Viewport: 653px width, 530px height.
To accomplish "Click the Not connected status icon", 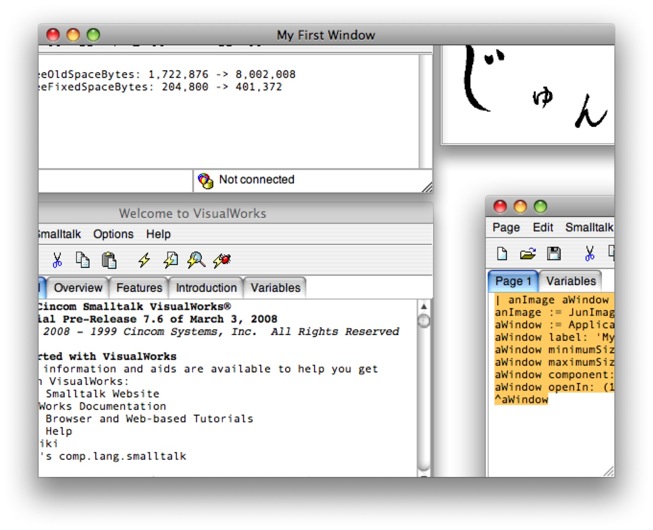I will coord(205,181).
